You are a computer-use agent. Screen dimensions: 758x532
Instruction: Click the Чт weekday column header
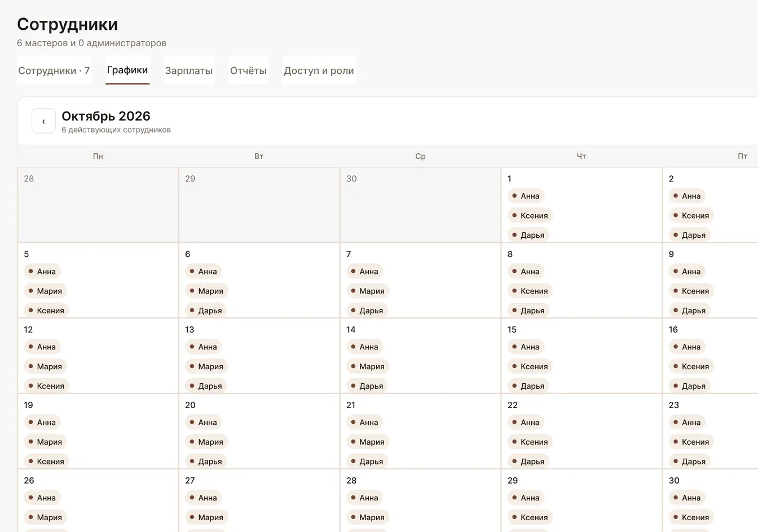point(581,156)
